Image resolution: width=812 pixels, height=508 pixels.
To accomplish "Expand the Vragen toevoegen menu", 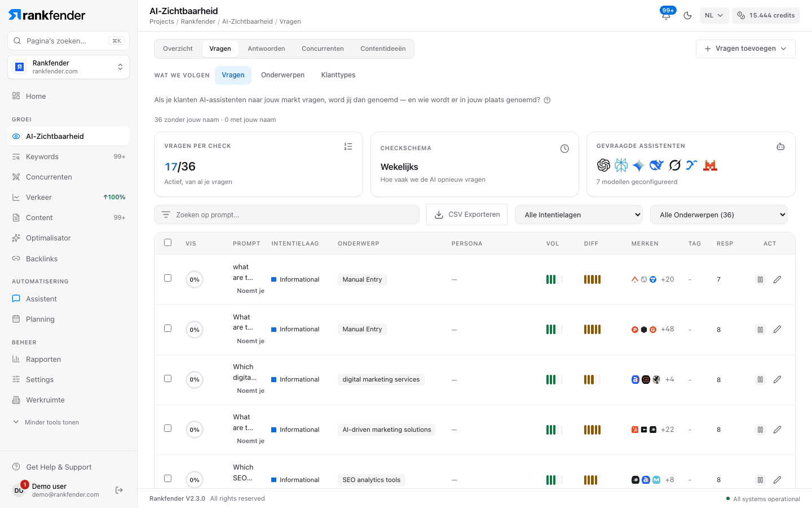I will click(745, 49).
